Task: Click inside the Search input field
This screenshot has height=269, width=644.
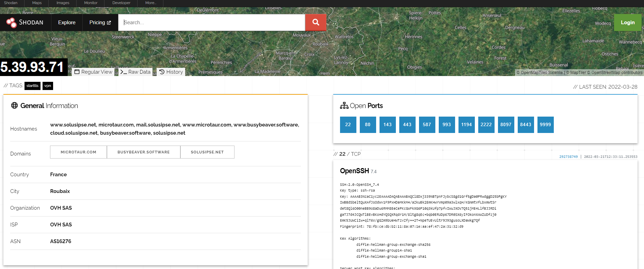Action: (211, 23)
